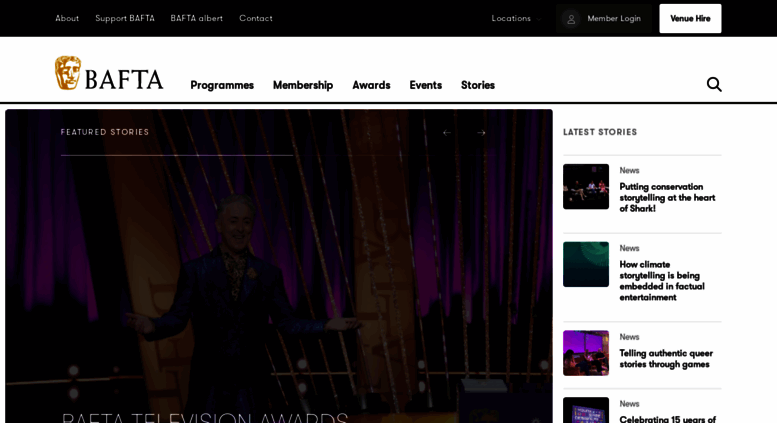Screen dimensions: 777x423
Task: Click the BAFTA wordmark text
Action: coord(124,80)
